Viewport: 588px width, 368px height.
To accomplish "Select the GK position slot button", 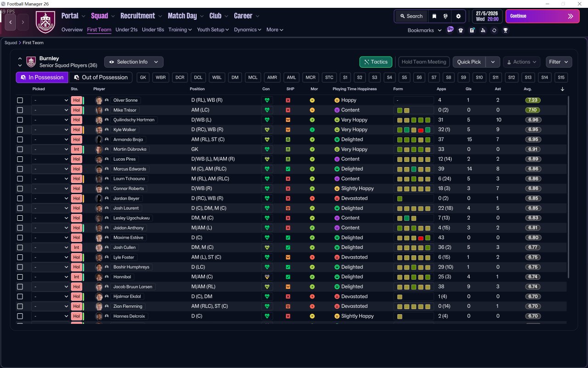I will pyautogui.click(x=143, y=77).
